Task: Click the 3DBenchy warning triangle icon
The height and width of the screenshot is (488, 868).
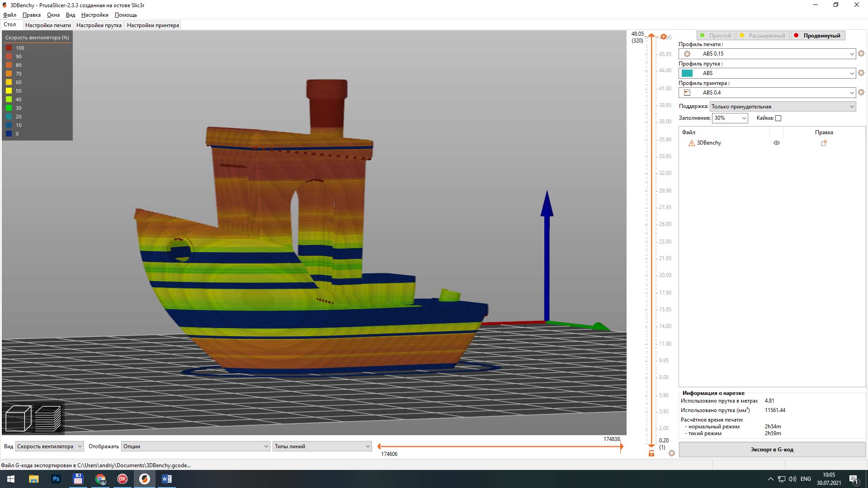Action: coord(691,143)
